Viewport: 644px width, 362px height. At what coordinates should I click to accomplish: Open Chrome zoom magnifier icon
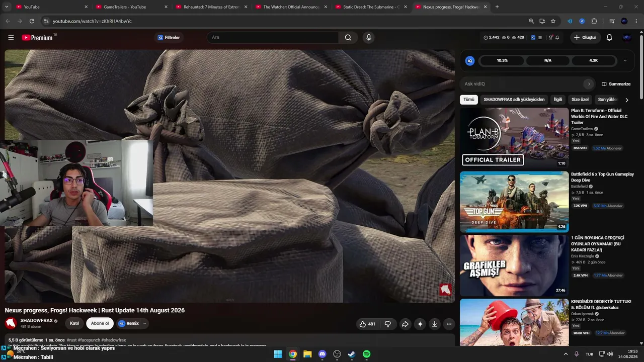531,21
